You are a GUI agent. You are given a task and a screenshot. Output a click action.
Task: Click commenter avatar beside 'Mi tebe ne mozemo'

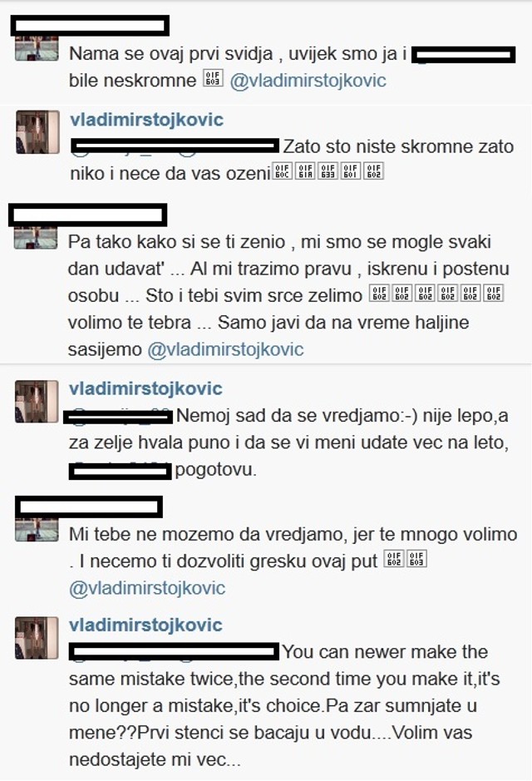[37, 529]
